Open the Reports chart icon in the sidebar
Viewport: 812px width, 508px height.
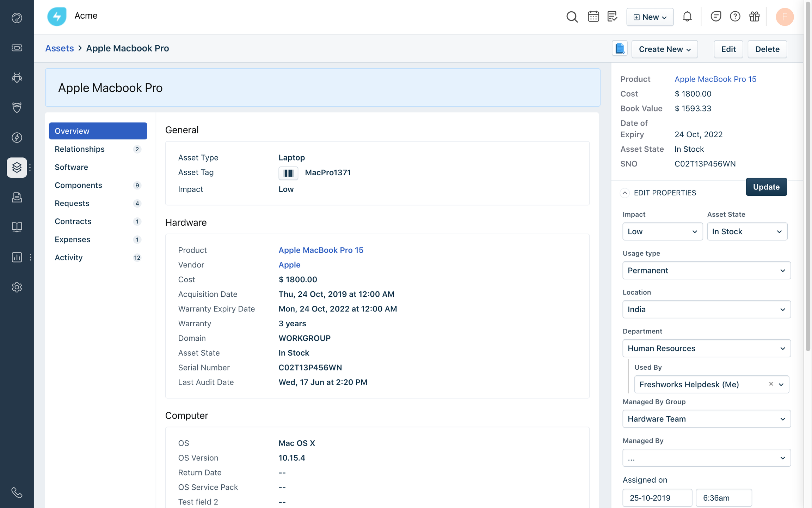17,257
